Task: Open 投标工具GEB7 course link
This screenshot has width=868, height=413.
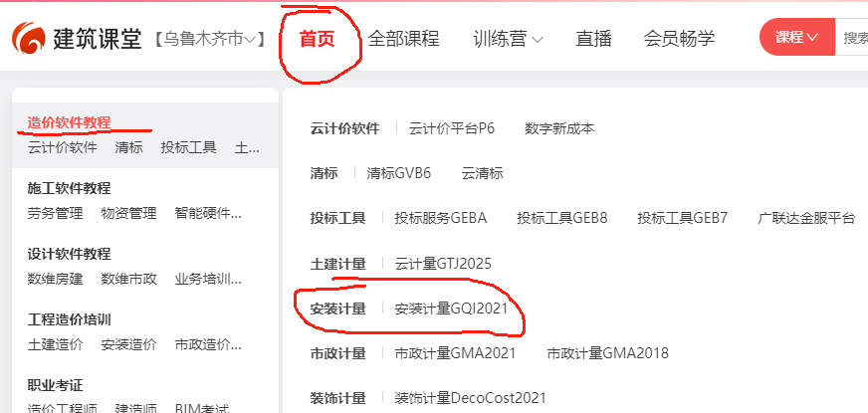Action: 683,218
